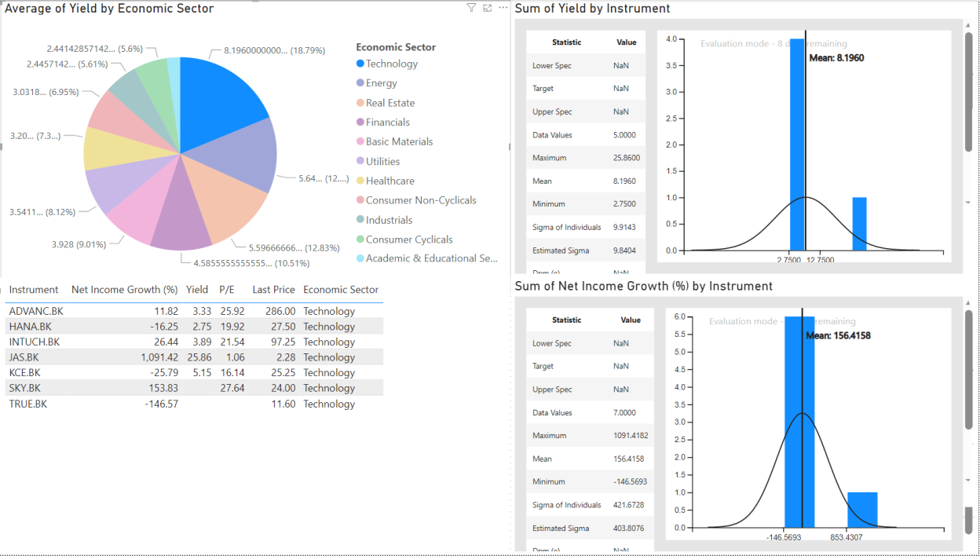The height and width of the screenshot is (556, 980).
Task: Select the Technology legend entry
Action: click(x=388, y=63)
